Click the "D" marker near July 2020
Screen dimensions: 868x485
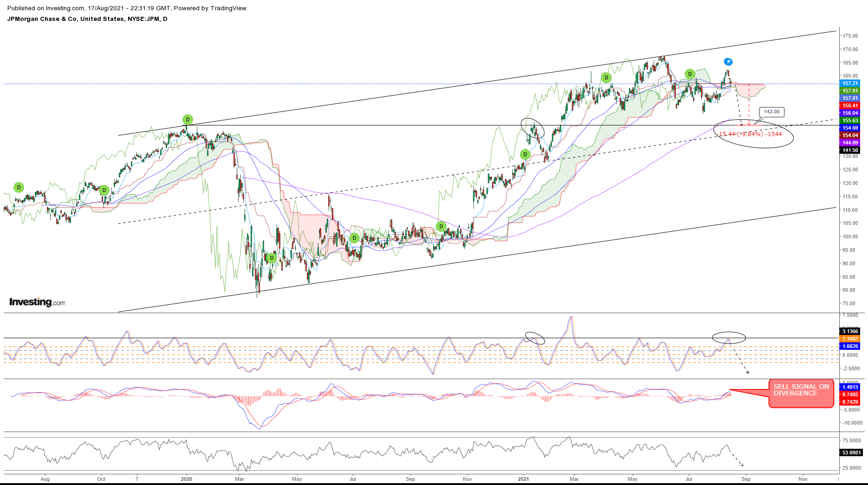(x=354, y=237)
